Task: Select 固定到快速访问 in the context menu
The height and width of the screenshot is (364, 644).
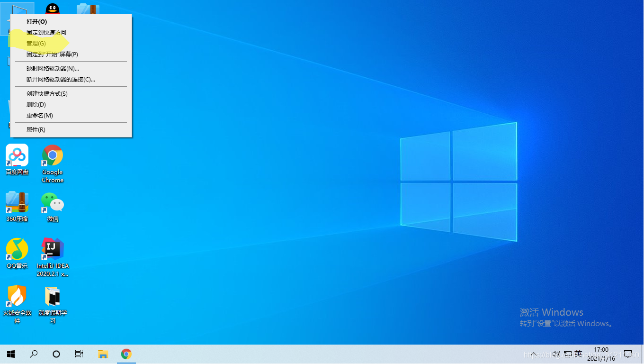Action: pos(71,33)
